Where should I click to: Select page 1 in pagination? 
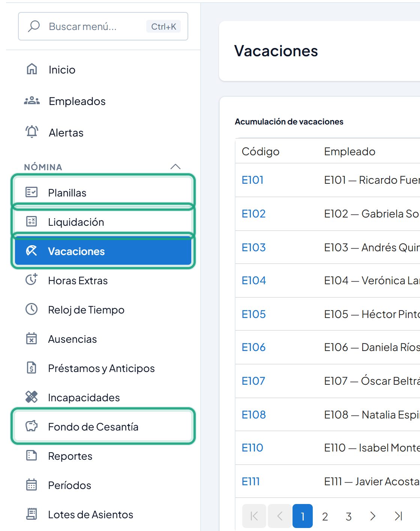pos(303,516)
